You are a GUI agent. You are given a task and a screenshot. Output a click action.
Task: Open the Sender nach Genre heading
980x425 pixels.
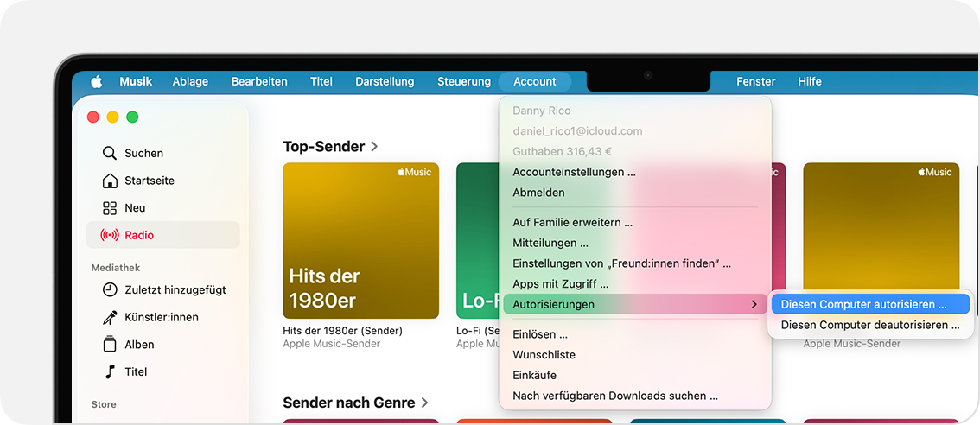tap(349, 402)
